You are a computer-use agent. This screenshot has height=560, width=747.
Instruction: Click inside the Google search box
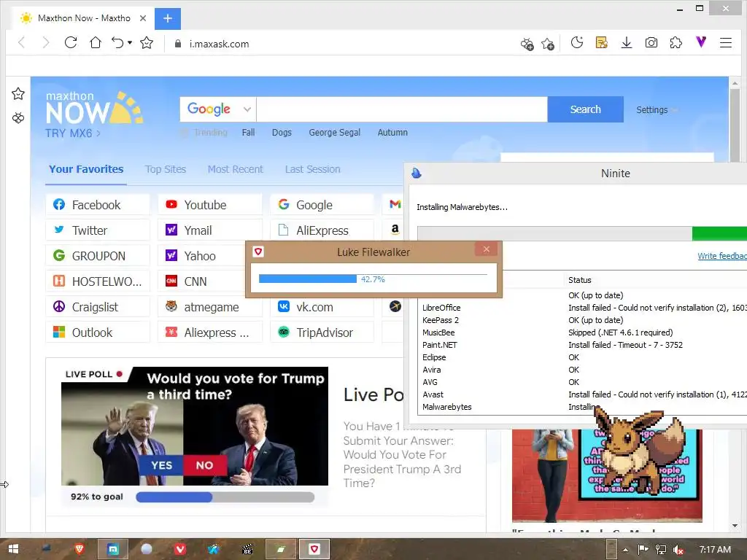click(x=402, y=109)
